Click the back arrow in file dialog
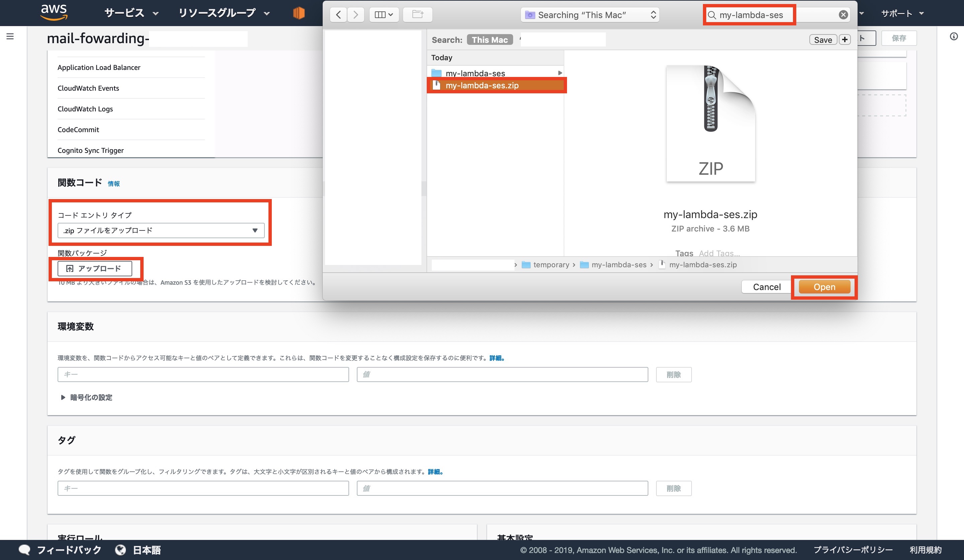The width and height of the screenshot is (964, 560). pos(338,14)
